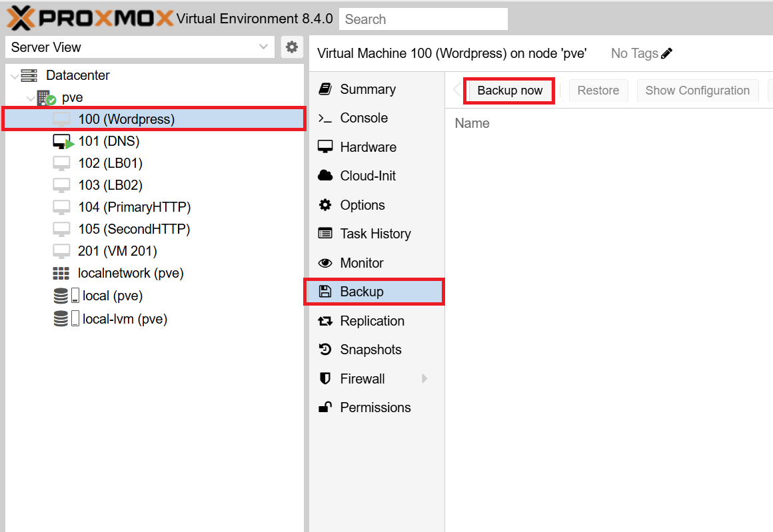
Task: Click the local-lvm (pve) storage icon
Action: (66, 319)
